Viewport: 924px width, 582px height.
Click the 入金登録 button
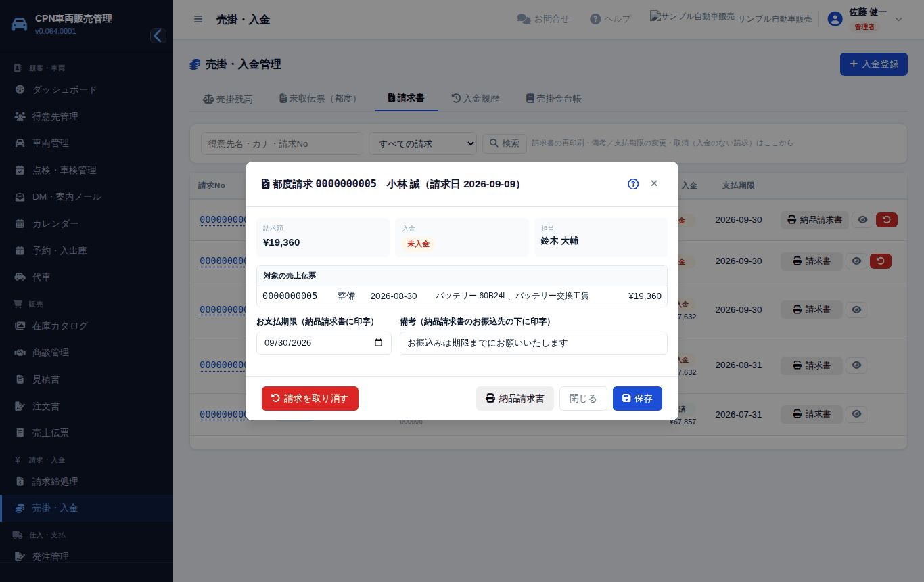874,64
